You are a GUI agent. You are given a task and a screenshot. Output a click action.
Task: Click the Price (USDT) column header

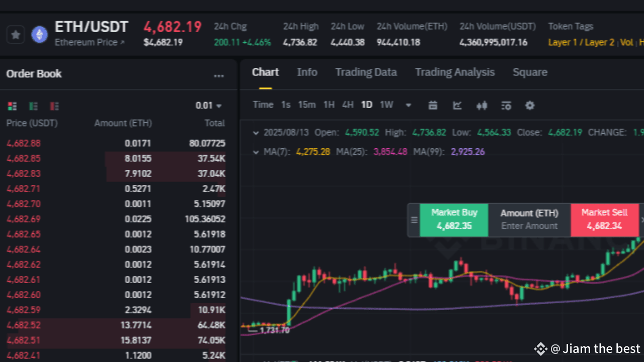32,123
